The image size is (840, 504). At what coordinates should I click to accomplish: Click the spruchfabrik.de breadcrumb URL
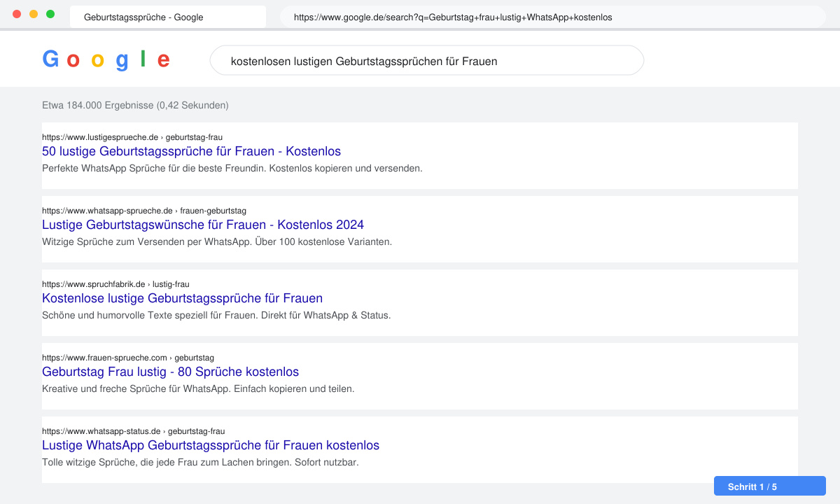click(115, 284)
